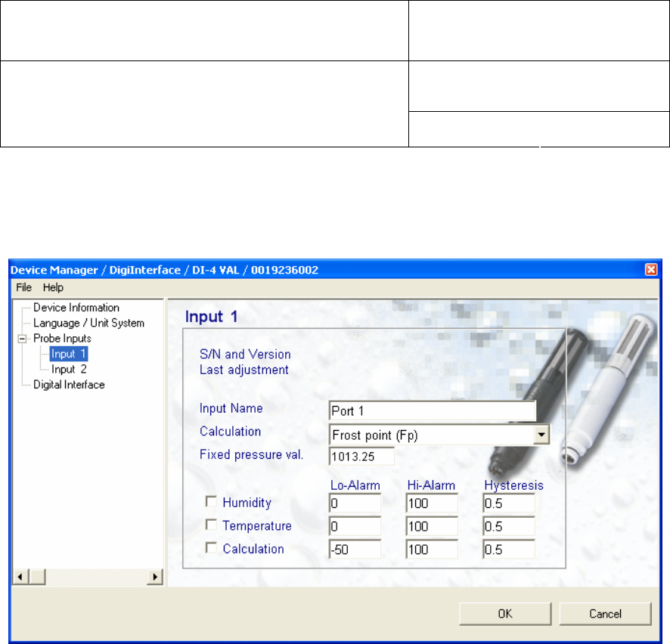Select the Probe Inputs tree item
This screenshot has height=644, width=670.
[62, 338]
